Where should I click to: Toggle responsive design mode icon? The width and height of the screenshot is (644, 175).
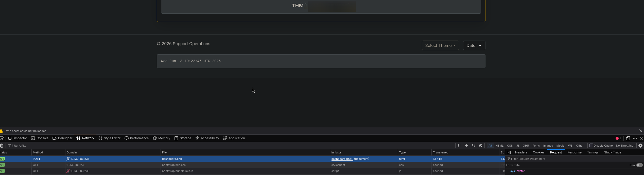point(628,138)
